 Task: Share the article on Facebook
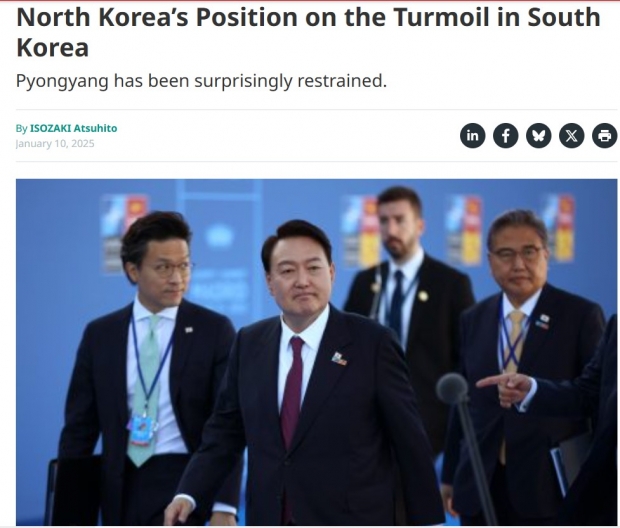[505, 136]
